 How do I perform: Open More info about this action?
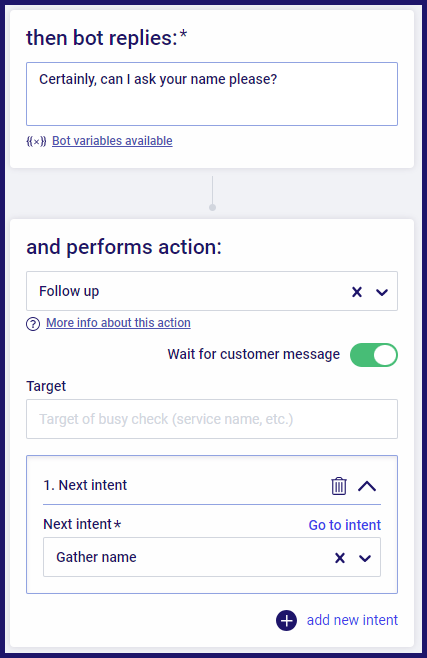coord(118,323)
